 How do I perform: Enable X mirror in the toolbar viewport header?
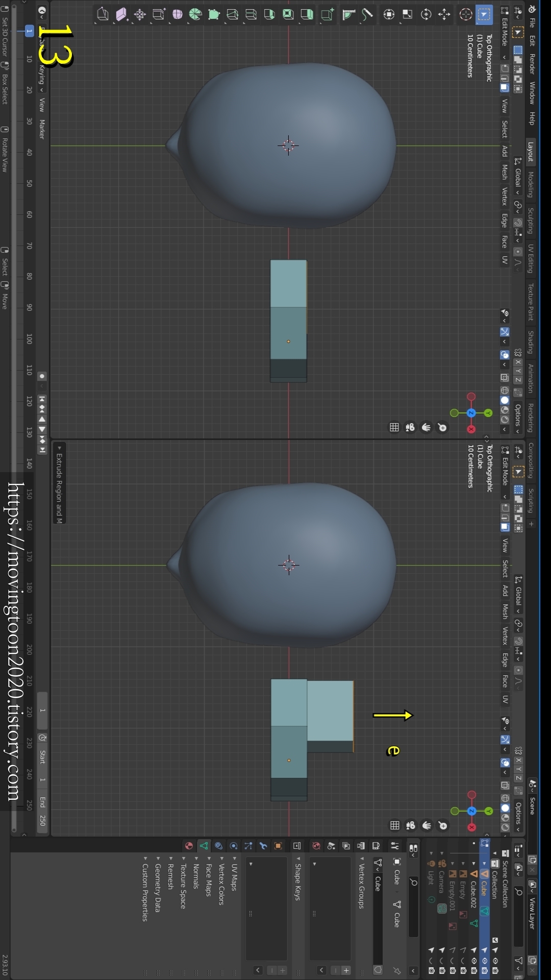pyautogui.click(x=518, y=363)
